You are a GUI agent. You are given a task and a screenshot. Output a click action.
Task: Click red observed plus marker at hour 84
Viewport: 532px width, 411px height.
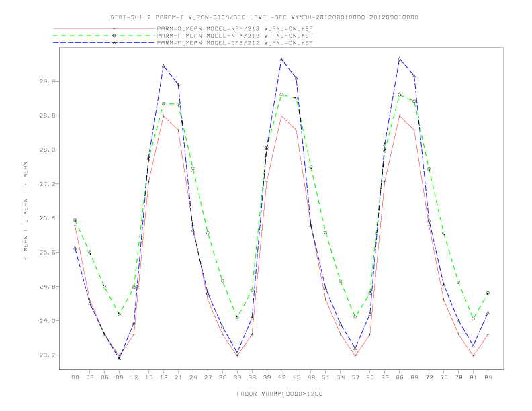pyautogui.click(x=488, y=334)
